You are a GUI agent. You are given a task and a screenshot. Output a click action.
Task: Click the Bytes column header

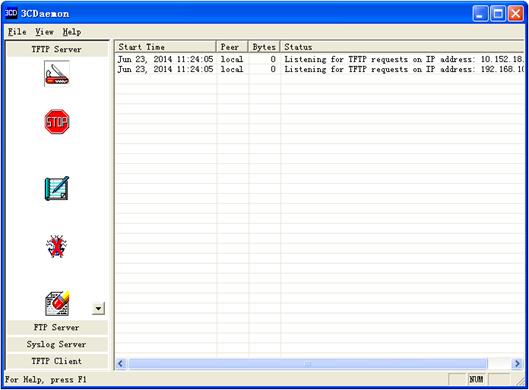(x=264, y=47)
